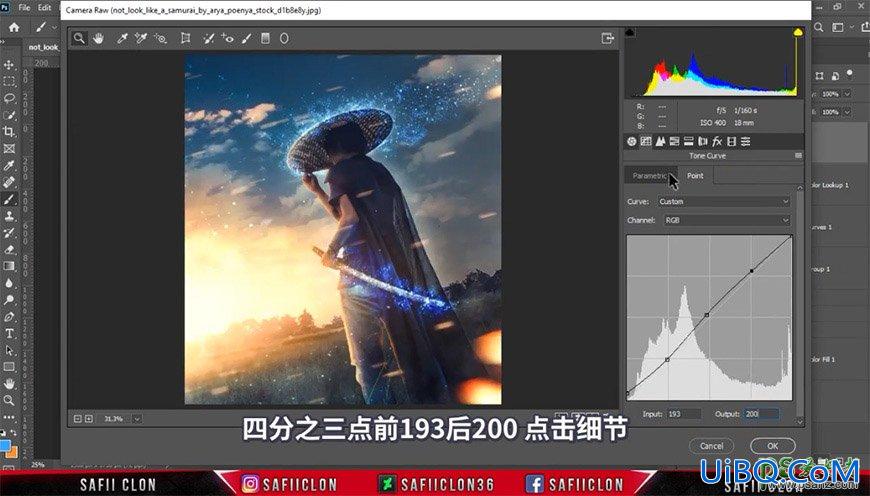This screenshot has height=496, width=870.
Task: Click the Cancel button
Action: coord(711,446)
